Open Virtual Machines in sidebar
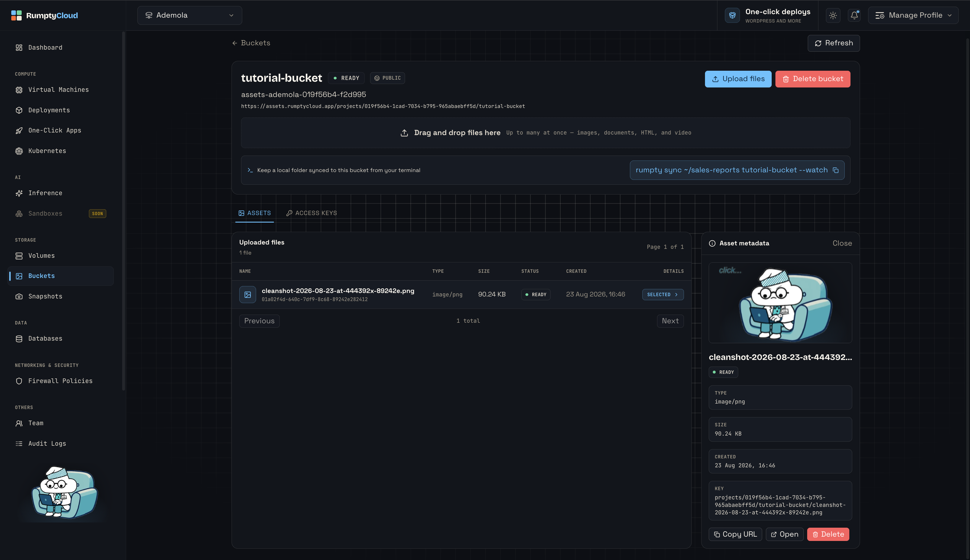 tap(61, 89)
